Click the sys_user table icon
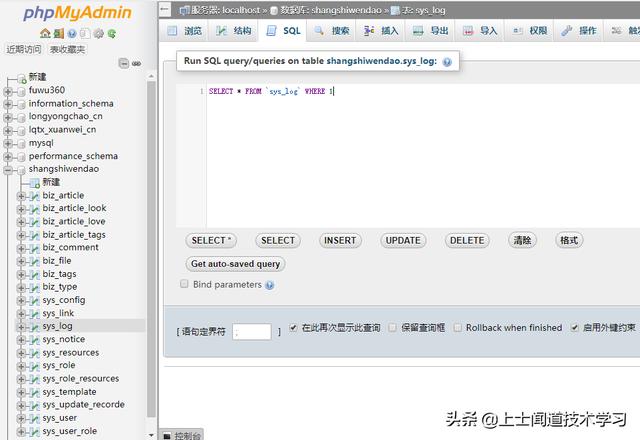This screenshot has height=440, width=640. [35, 419]
